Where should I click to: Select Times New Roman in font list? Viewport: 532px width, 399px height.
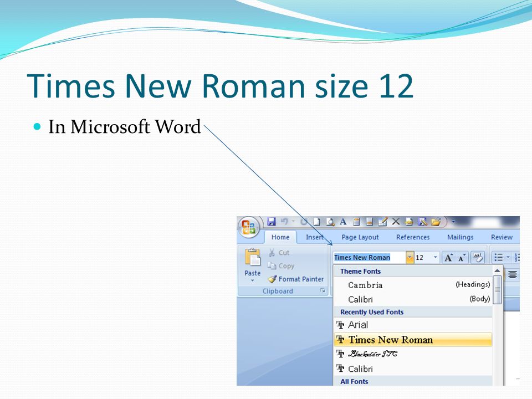(413, 340)
